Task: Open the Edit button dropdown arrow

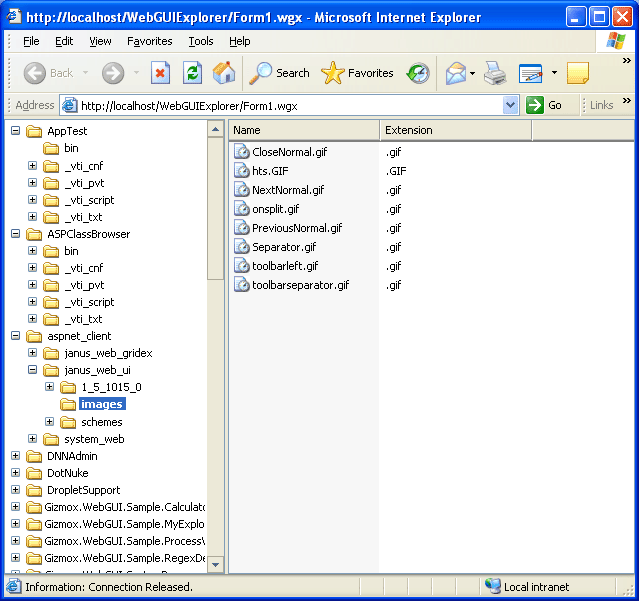Action: tap(554, 73)
